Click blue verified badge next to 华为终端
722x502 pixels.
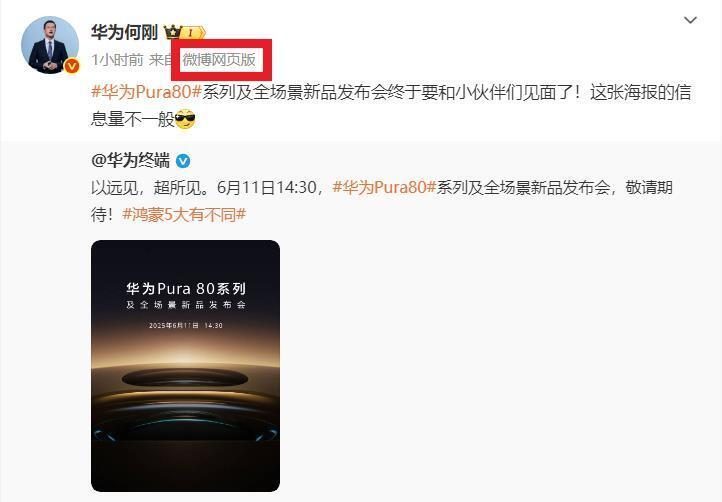pos(183,161)
